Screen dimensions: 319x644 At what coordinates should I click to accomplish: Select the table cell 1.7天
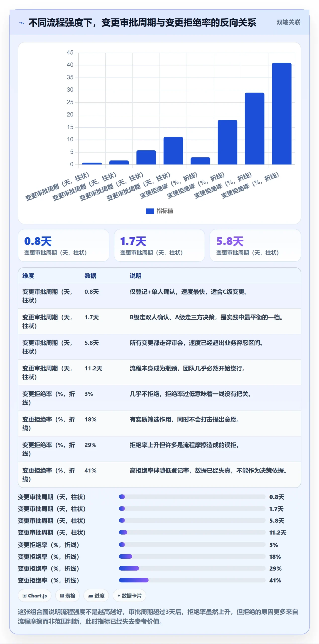click(x=92, y=317)
